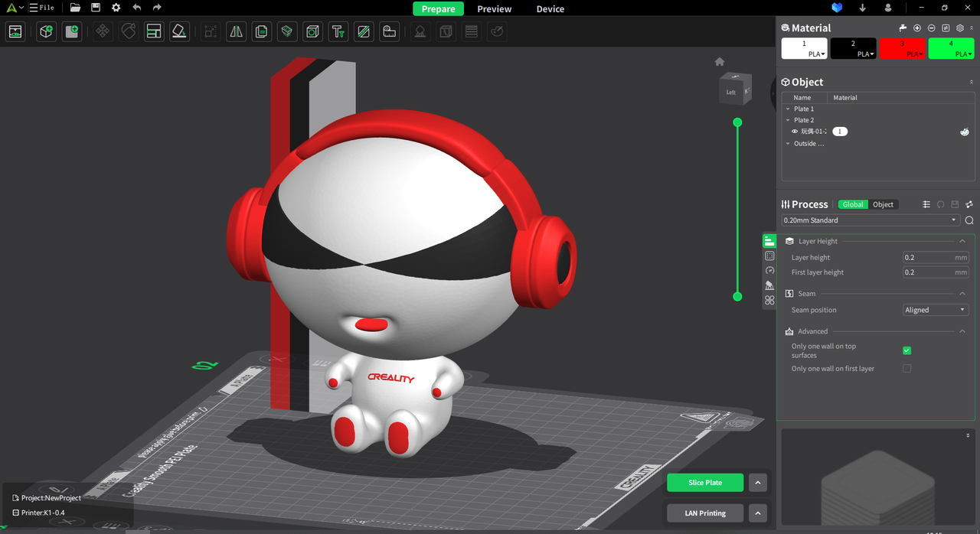Viewport: 980px width, 534px height.
Task: Toggle visibility of 玩偶-01 object
Action: [795, 132]
